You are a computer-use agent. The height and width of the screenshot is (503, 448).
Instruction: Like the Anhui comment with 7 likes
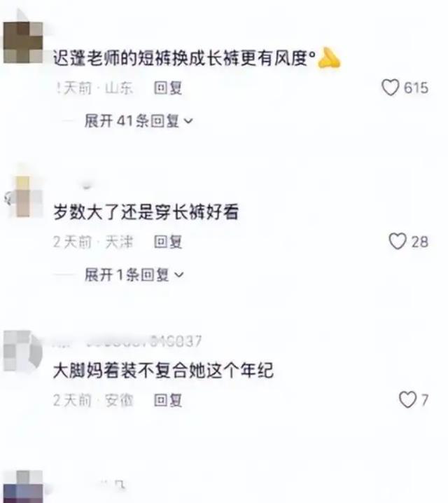click(407, 400)
